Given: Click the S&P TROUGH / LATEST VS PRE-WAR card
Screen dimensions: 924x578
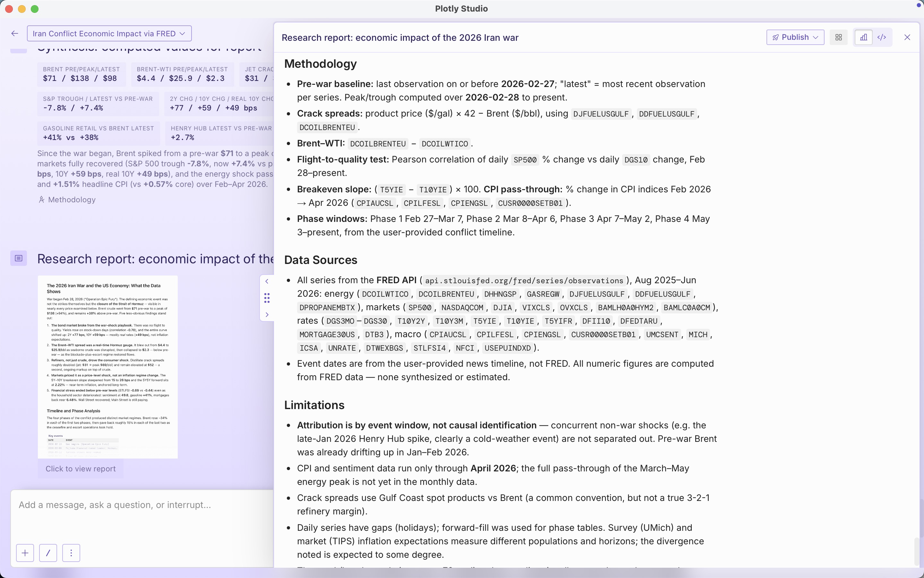Looking at the screenshot, I should pyautogui.click(x=98, y=104).
